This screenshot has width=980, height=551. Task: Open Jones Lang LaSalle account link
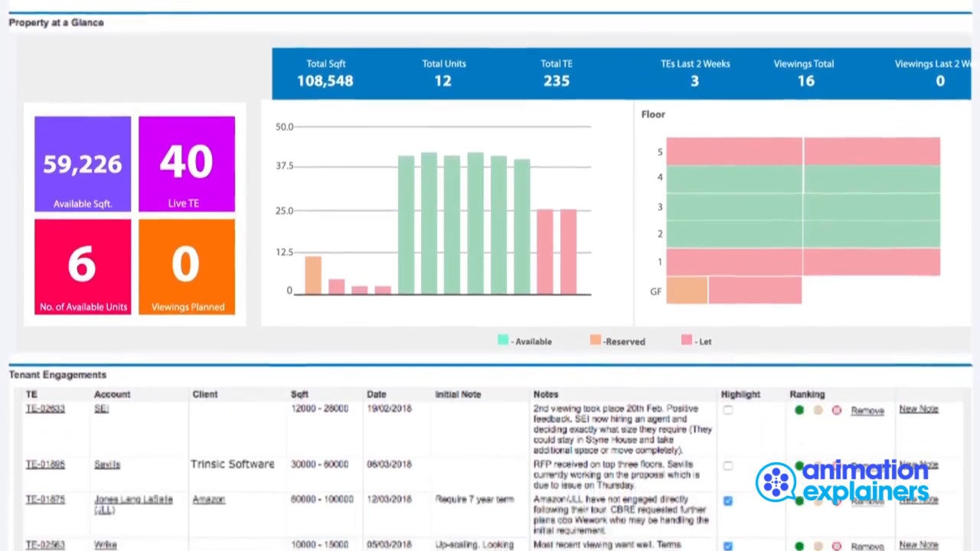click(133, 504)
